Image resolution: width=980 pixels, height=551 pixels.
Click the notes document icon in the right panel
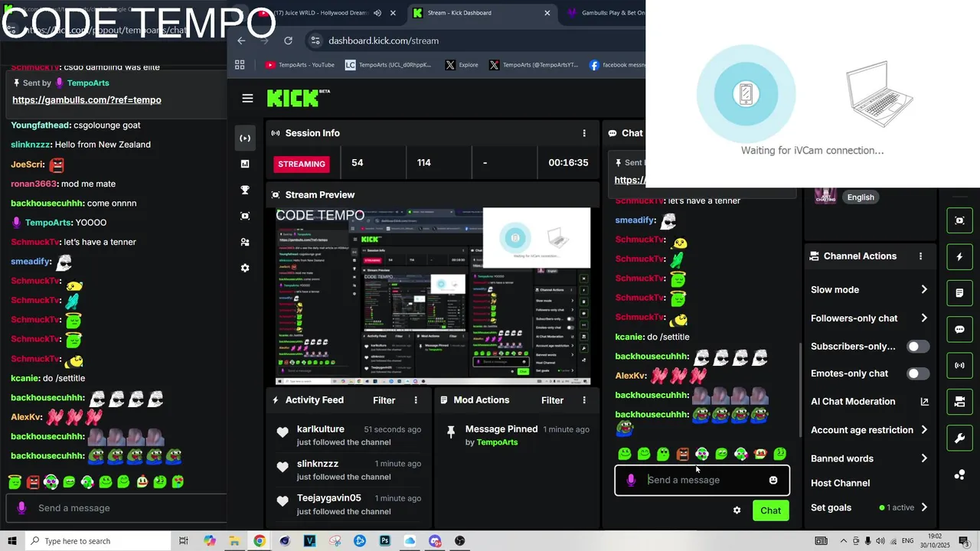(959, 293)
